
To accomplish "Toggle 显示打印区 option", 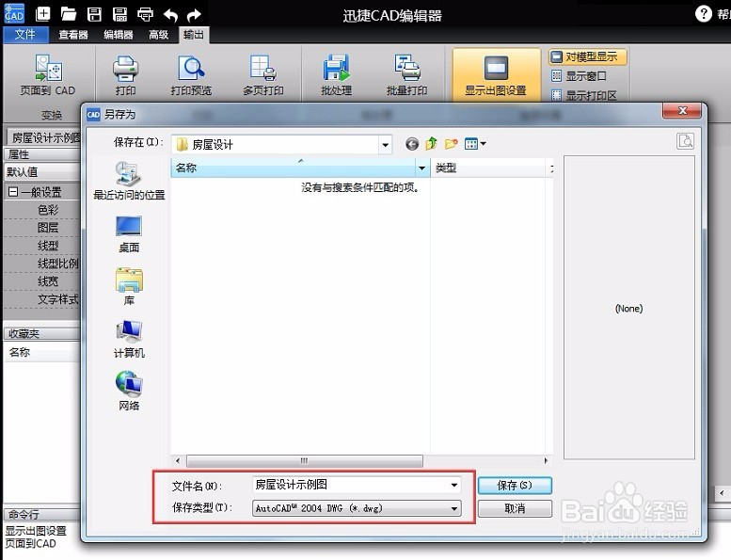I will 584,96.
